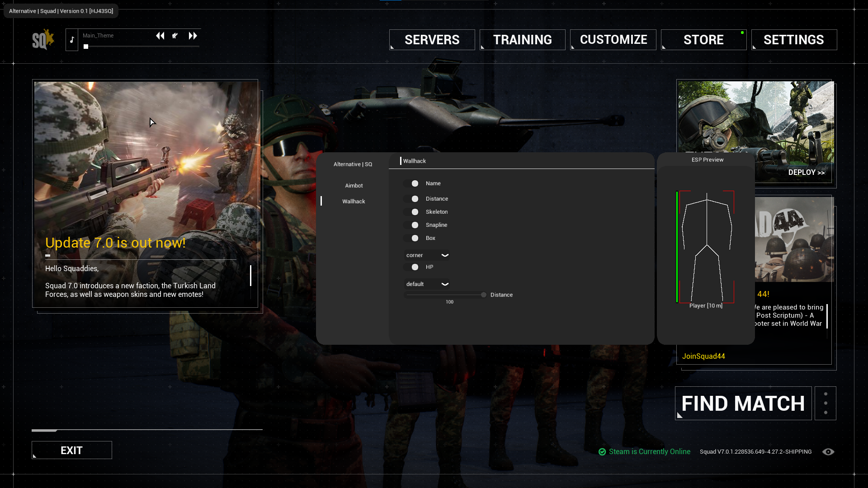Image resolution: width=868 pixels, height=488 pixels.
Task: Toggle the Skeleton wallhack radio button
Action: coord(415,211)
